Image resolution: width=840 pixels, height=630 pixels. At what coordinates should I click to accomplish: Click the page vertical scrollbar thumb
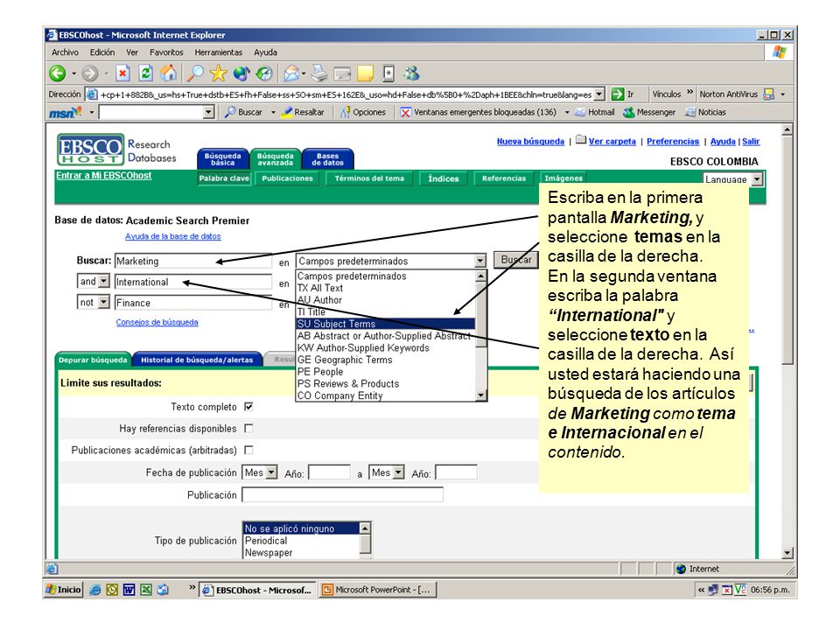[787, 251]
